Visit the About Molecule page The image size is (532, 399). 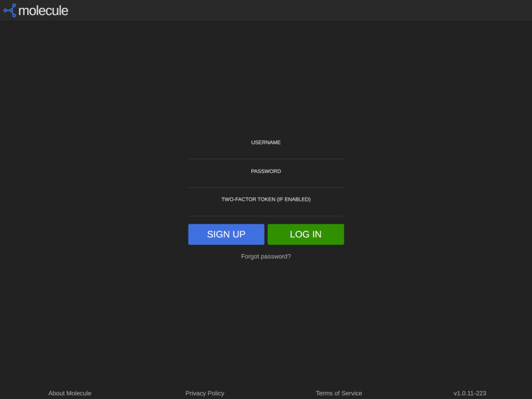click(x=69, y=393)
